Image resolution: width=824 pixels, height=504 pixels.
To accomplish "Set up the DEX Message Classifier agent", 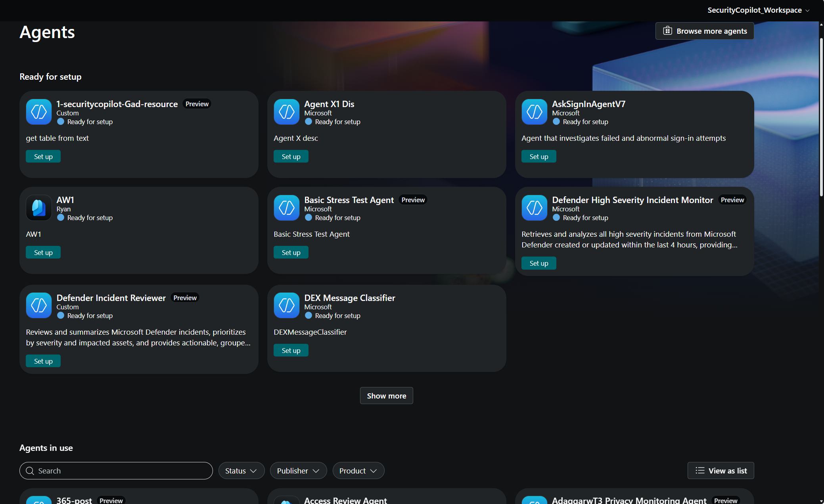I will (x=291, y=351).
